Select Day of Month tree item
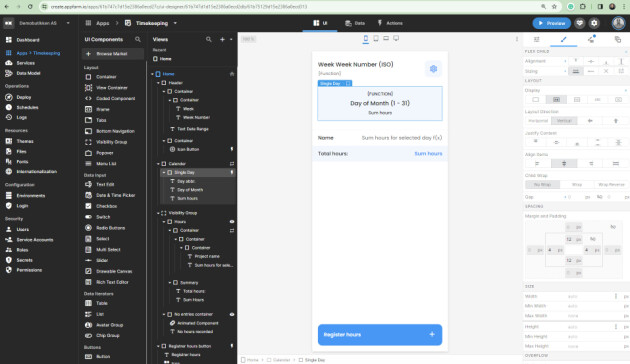Viewport: 630px width, 364px height. coord(190,190)
